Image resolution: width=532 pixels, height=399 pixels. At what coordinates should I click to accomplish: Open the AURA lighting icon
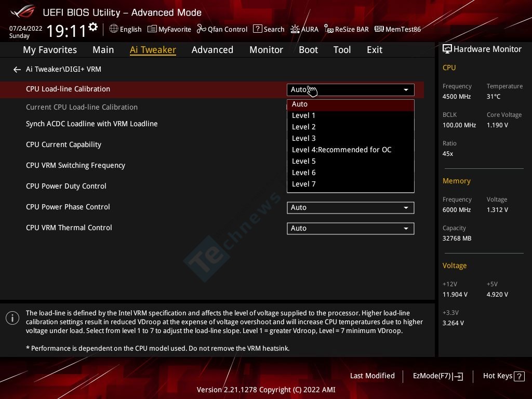pyautogui.click(x=295, y=29)
